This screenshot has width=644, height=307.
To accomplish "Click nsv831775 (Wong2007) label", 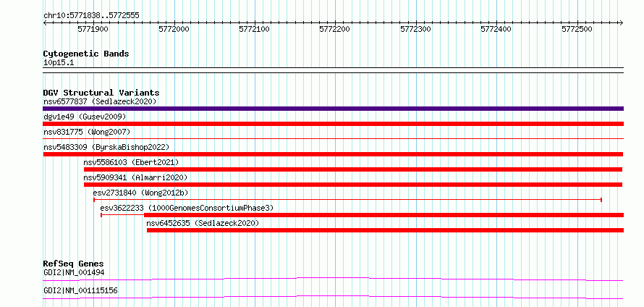I will (x=87, y=132).
